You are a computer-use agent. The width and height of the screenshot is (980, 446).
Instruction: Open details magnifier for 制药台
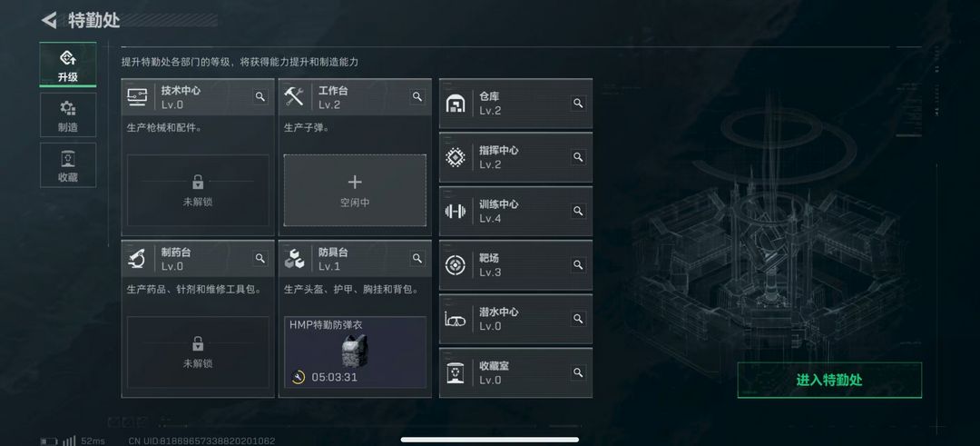point(260,258)
